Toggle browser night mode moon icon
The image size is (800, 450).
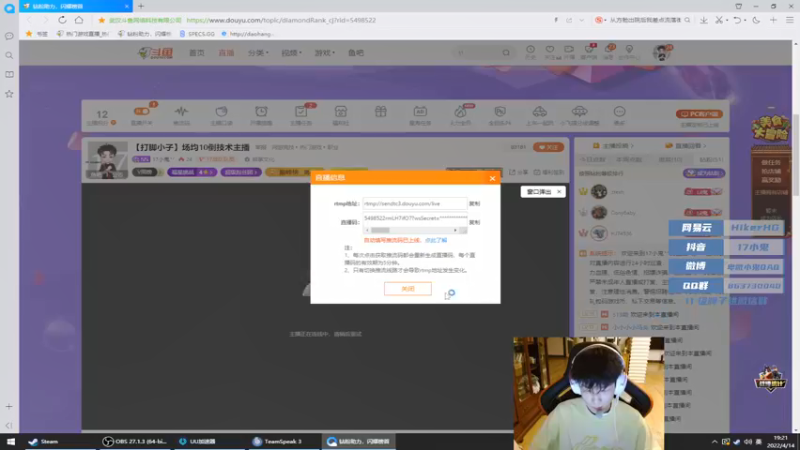click(x=756, y=20)
